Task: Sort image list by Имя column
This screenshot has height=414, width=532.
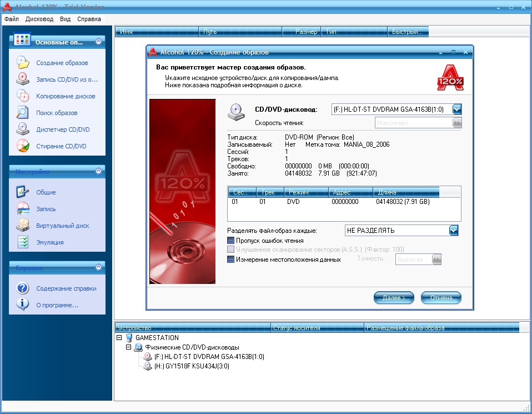Action: (157, 32)
